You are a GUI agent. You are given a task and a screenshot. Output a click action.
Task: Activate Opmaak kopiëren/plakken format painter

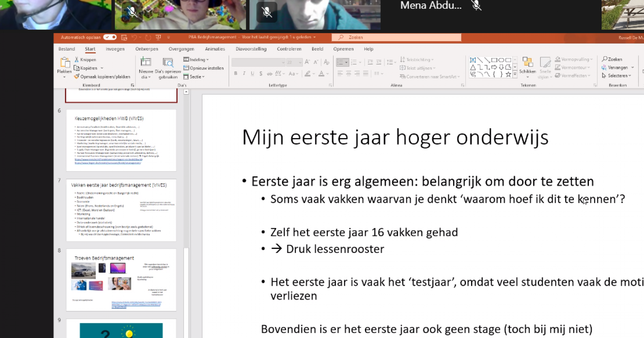click(102, 77)
